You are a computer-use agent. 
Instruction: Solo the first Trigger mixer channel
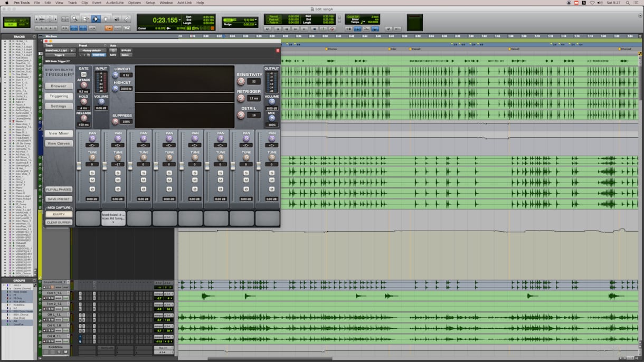tap(92, 173)
